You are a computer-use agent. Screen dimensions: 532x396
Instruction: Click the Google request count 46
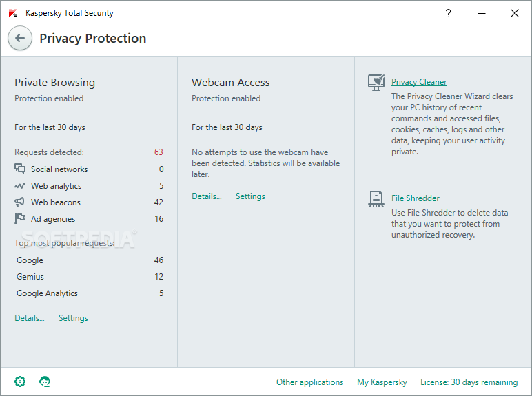158,260
